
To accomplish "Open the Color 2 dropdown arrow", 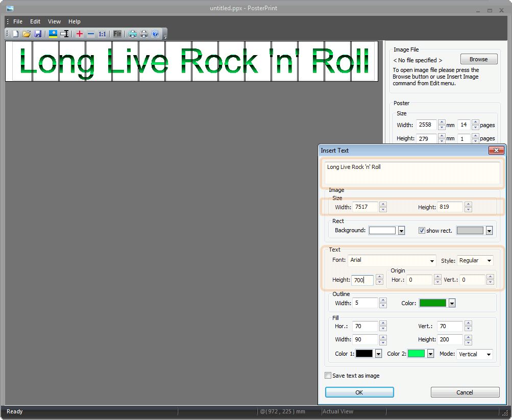I will coord(430,354).
